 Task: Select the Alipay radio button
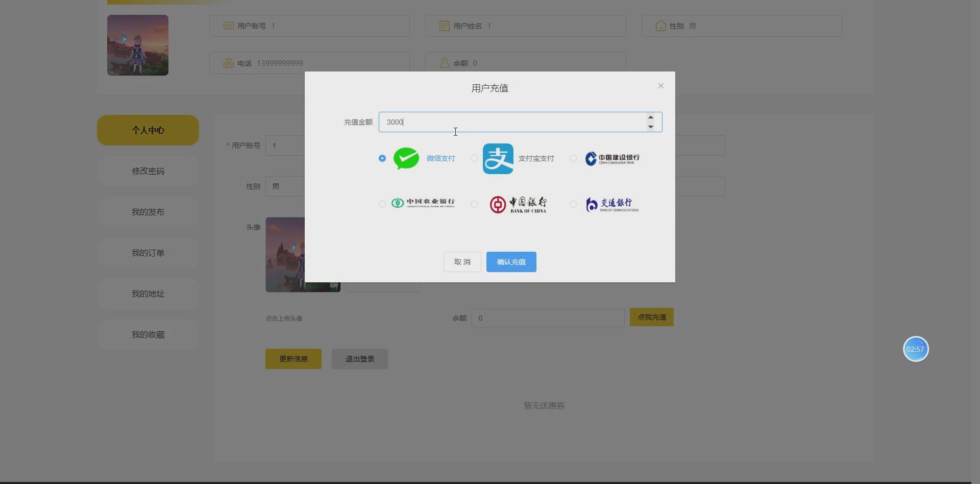474,158
